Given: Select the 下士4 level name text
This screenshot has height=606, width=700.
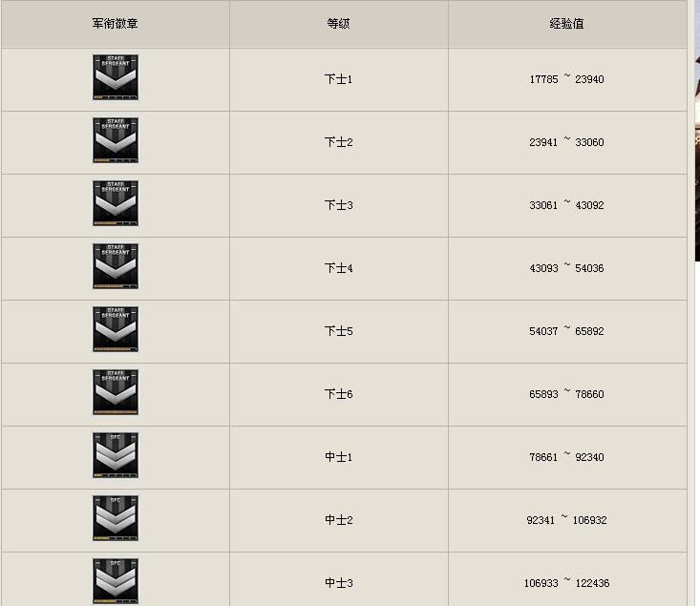Looking at the screenshot, I should click(x=338, y=268).
